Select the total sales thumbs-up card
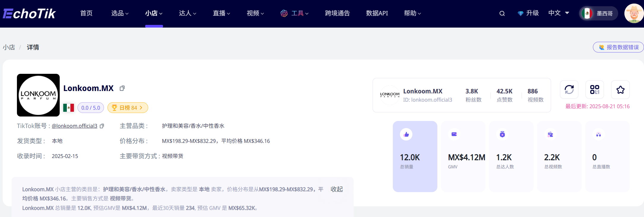This screenshot has height=217, width=644. [x=415, y=157]
